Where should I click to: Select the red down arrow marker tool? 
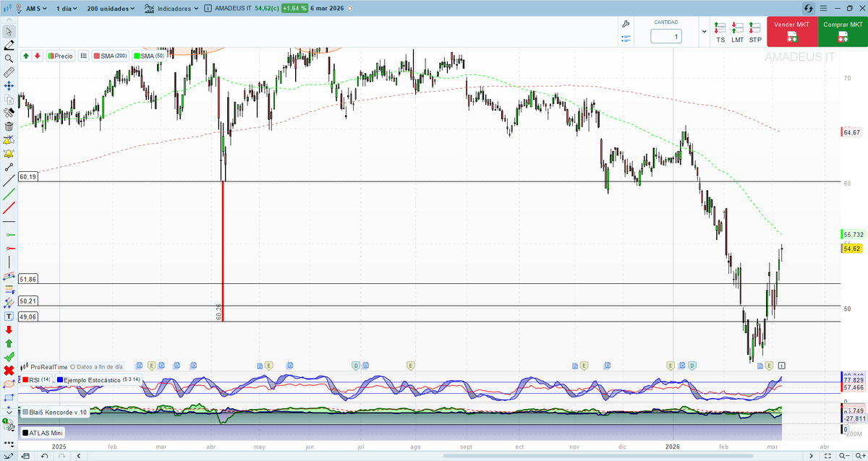(9, 329)
